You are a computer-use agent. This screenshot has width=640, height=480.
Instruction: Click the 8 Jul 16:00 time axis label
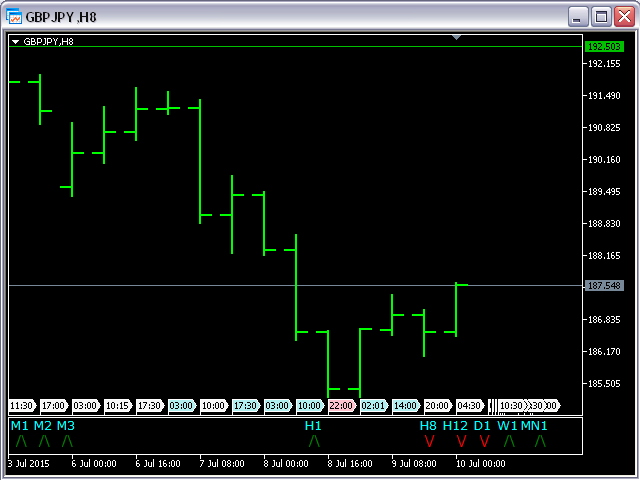350,464
